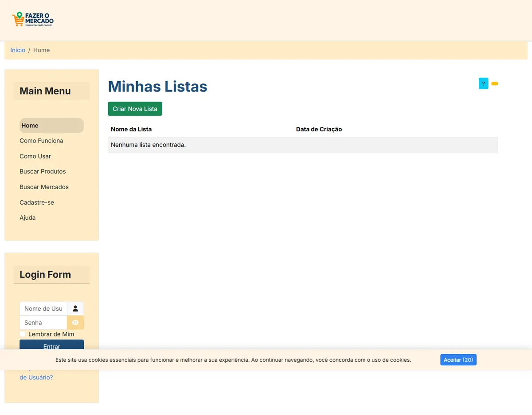Open the Como Funciona menu item
Screen dimensions: 532x415
tap(41, 141)
